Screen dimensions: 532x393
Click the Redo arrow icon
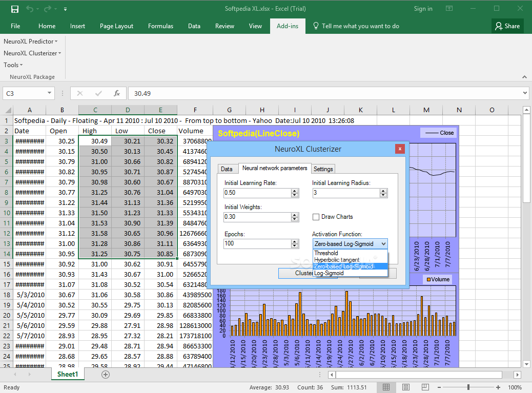coord(48,9)
